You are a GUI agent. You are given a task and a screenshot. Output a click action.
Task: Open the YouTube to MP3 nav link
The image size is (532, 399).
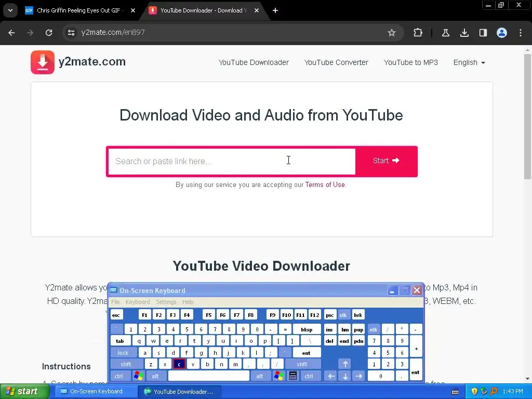410,62
